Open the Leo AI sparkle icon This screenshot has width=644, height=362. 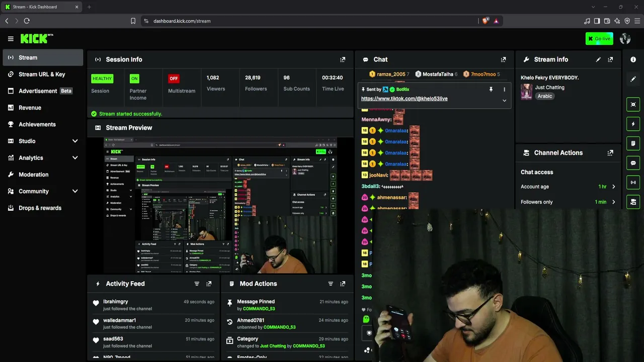[617, 21]
